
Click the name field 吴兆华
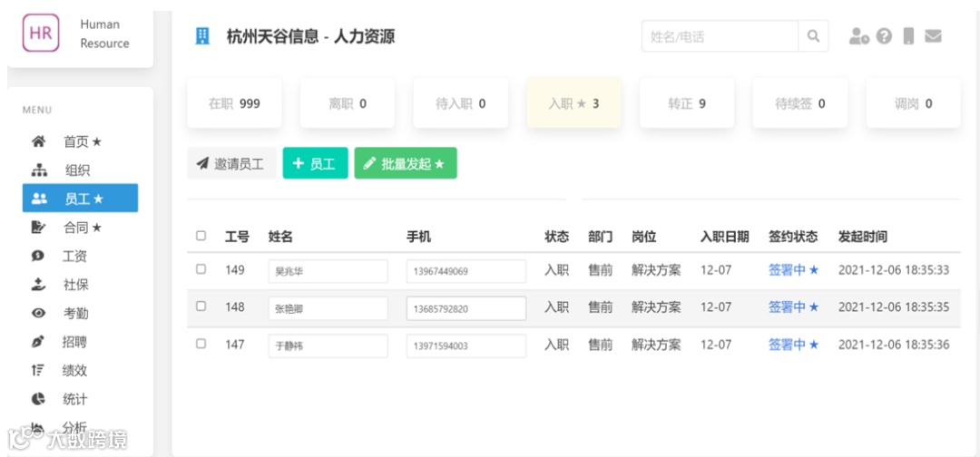(328, 272)
